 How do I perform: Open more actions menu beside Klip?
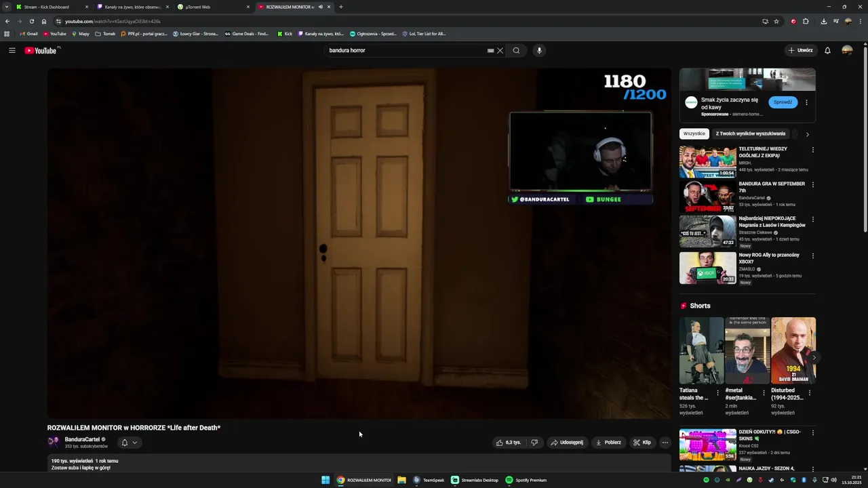coord(665,443)
